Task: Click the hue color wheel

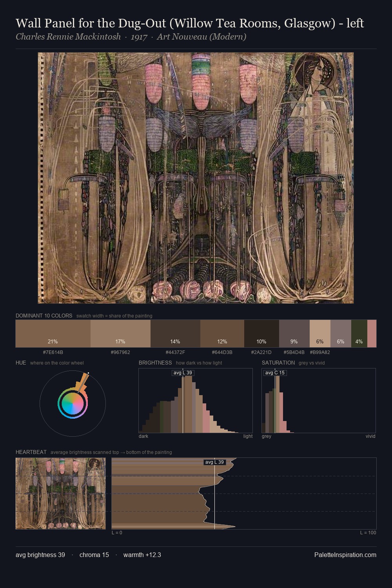Action: coord(73,403)
